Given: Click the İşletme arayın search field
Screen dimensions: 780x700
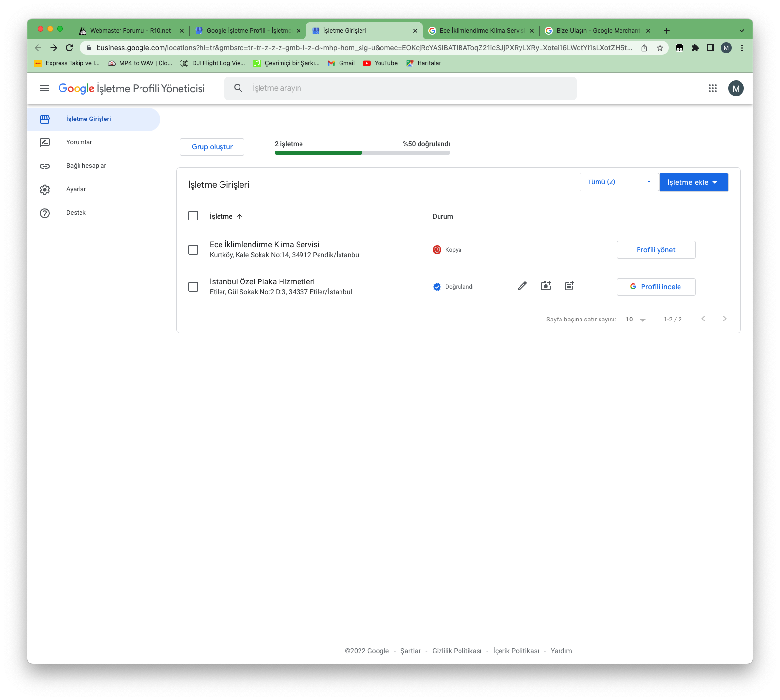Looking at the screenshot, I should click(x=400, y=88).
